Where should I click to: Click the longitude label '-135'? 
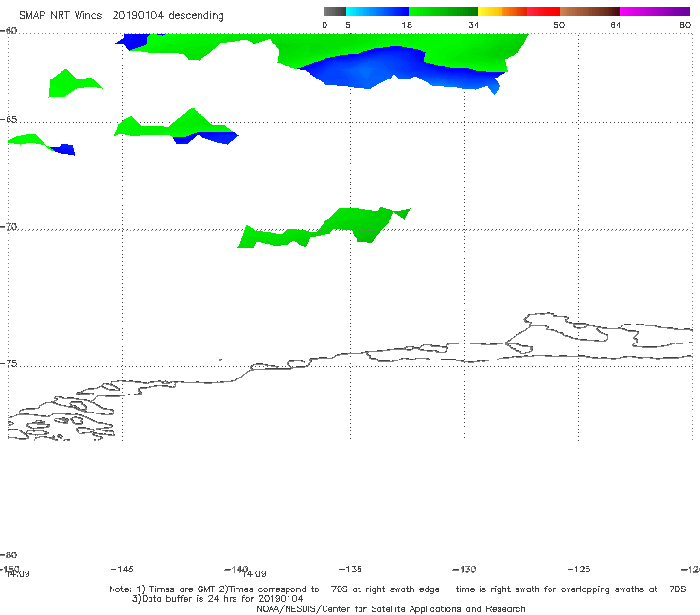[350, 569]
